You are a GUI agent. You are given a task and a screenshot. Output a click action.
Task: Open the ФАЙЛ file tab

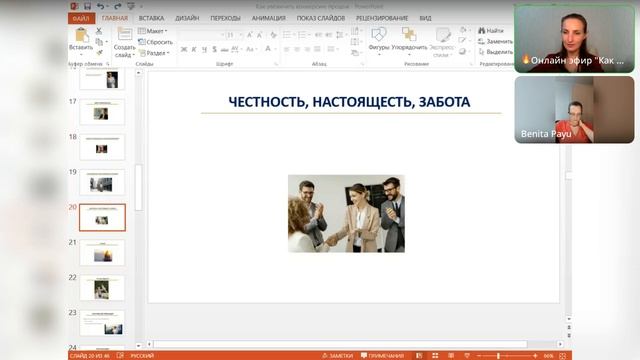[x=81, y=18]
